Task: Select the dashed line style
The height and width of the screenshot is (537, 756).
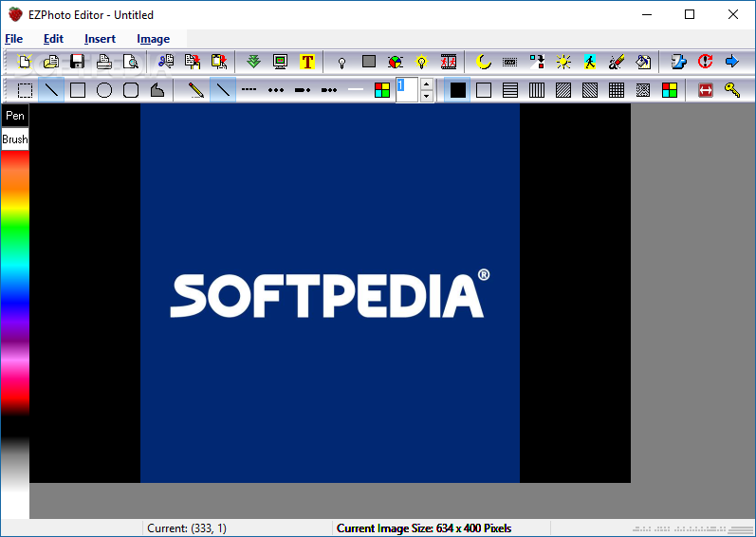Action: point(249,90)
